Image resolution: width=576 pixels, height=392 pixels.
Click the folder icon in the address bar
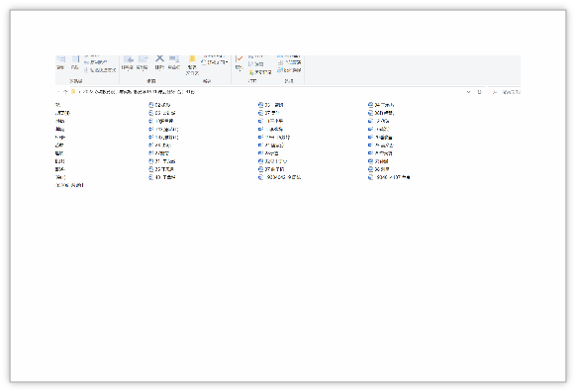tap(73, 92)
